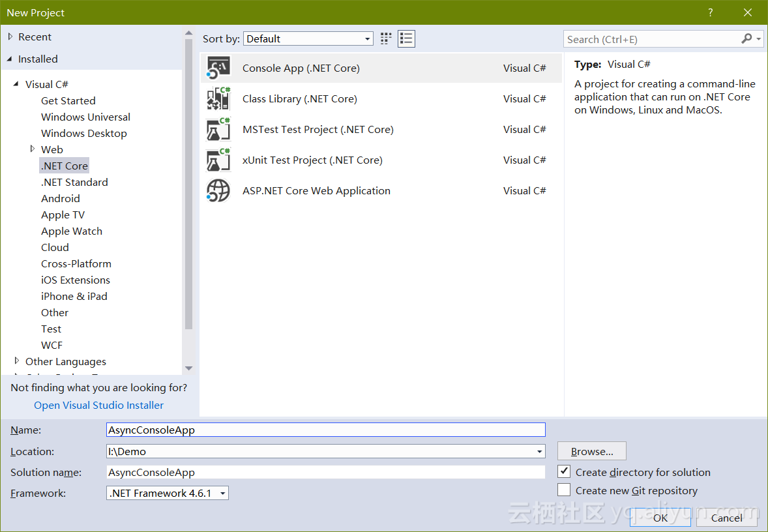
Task: Select xUnit Test Project (.NET Core) name
Action: [312, 160]
